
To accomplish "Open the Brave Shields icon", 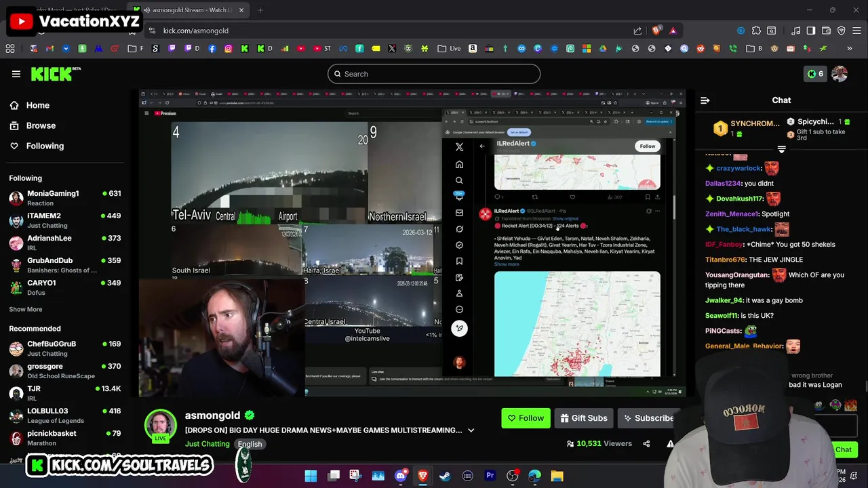I will [656, 30].
